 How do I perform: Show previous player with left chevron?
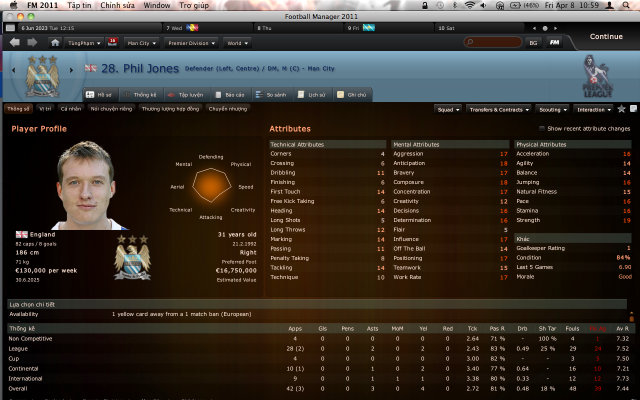(x=13, y=70)
